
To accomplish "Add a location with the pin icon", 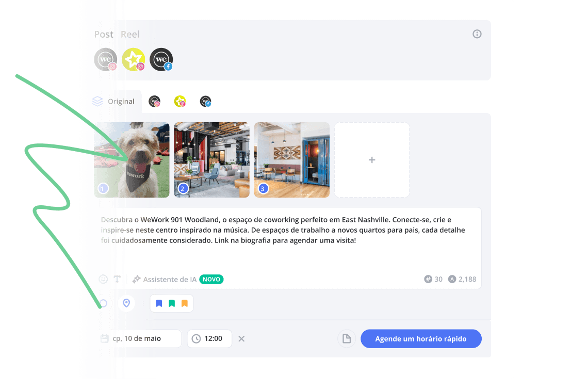I will pos(126,303).
